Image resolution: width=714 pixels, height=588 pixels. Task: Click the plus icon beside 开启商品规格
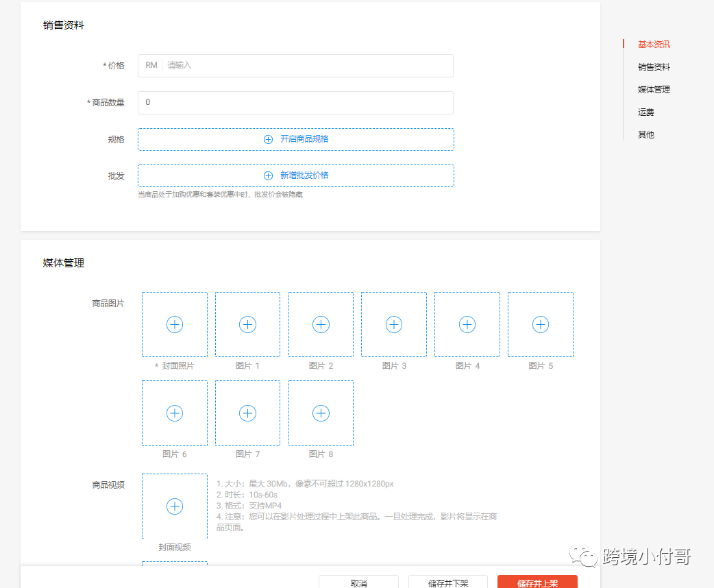tap(268, 139)
